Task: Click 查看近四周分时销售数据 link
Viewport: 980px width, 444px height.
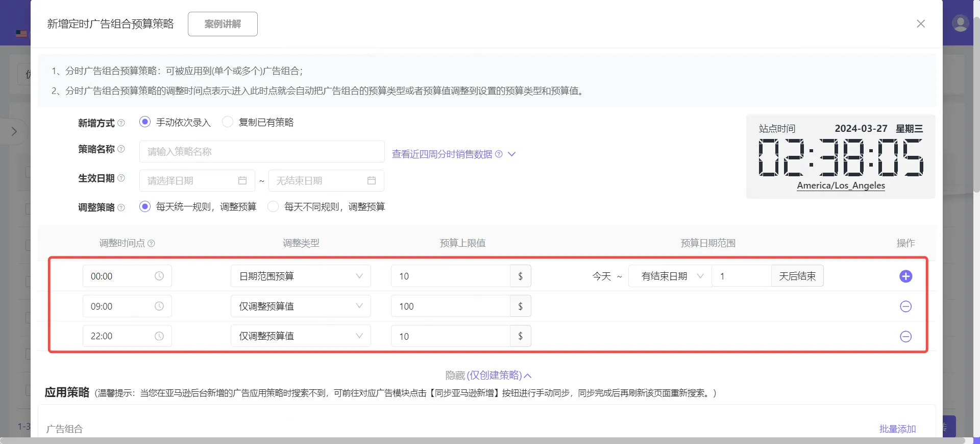Action: click(442, 154)
